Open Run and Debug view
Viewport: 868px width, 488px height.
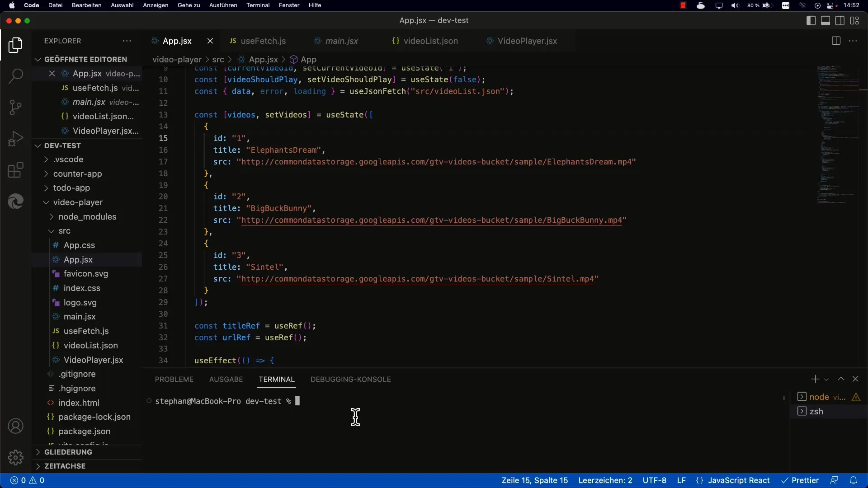pyautogui.click(x=15, y=139)
